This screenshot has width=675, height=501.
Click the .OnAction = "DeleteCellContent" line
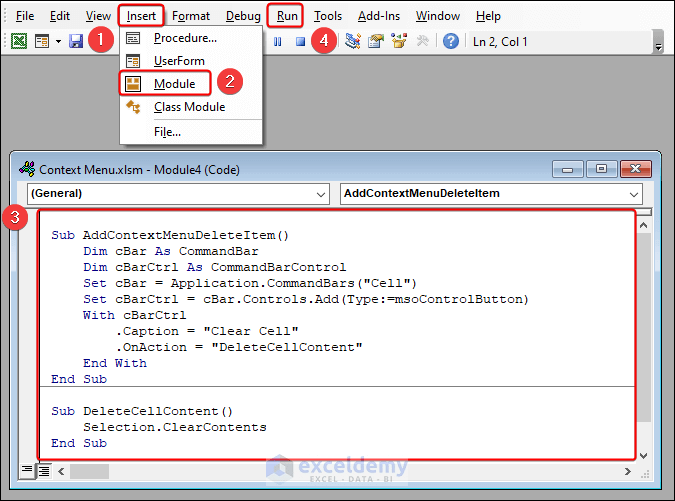(x=239, y=347)
